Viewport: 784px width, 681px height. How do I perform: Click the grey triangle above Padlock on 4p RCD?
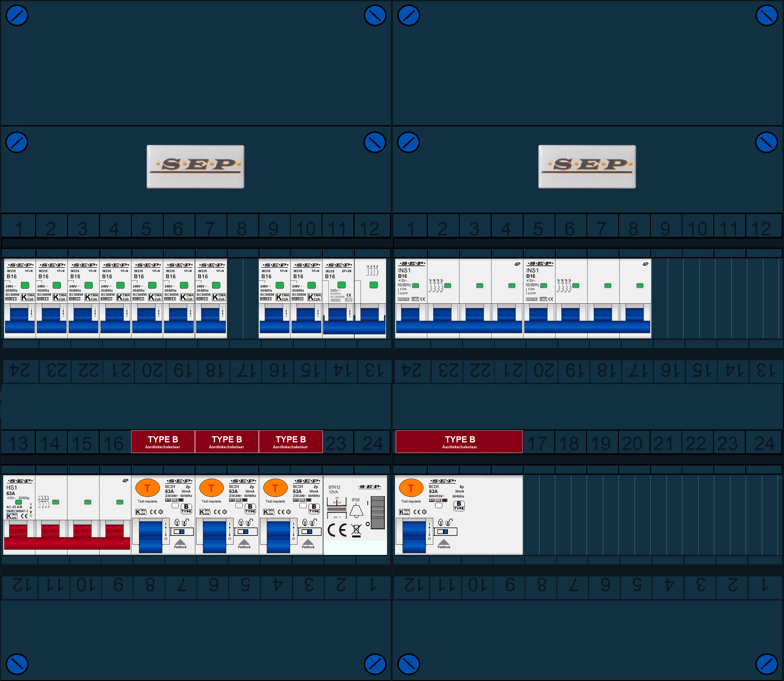coord(444,542)
